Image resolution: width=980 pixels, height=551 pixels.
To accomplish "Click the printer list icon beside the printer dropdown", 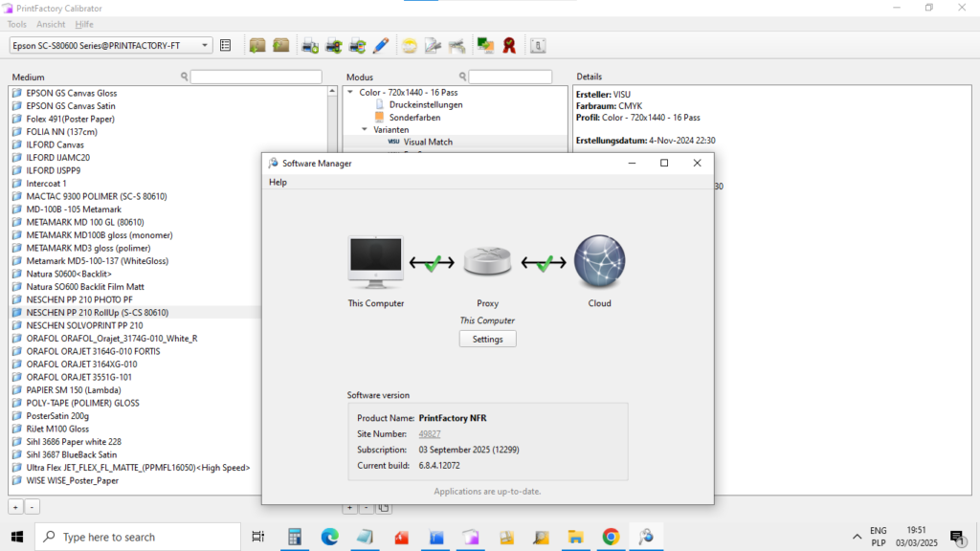I will [x=226, y=44].
